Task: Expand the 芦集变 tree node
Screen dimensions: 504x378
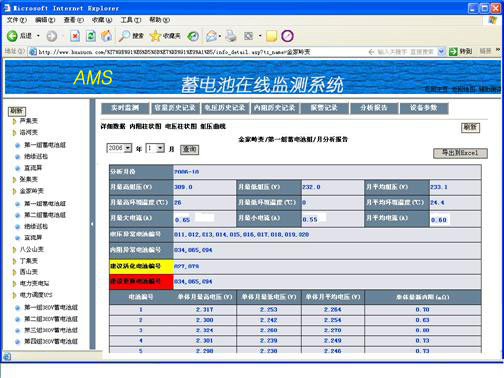Action: [14, 121]
